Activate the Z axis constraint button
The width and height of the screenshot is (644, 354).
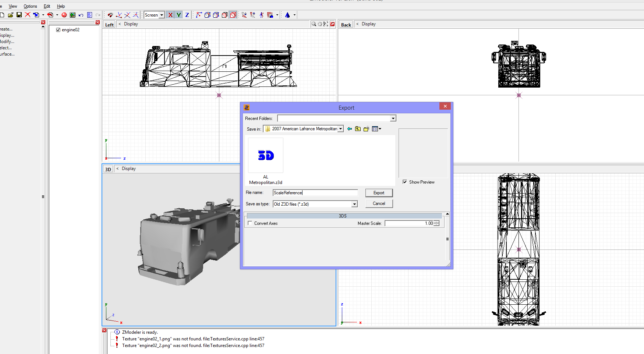point(187,15)
